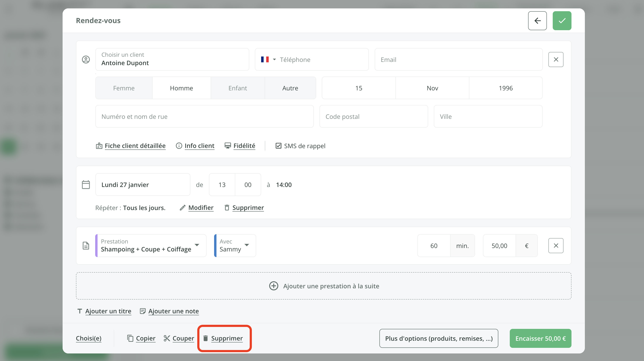Screen dimensions: 644x361
Task: Click the back arrow icon
Action: click(x=537, y=20)
